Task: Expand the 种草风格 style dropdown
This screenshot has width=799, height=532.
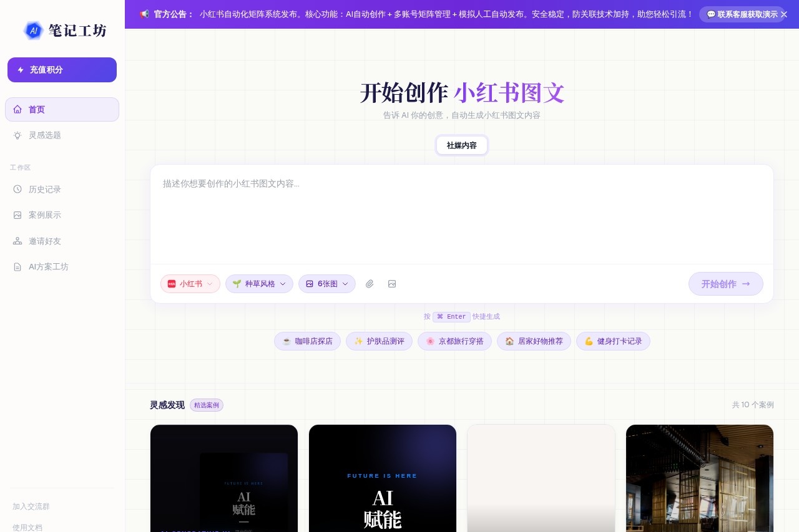Action: pos(259,284)
